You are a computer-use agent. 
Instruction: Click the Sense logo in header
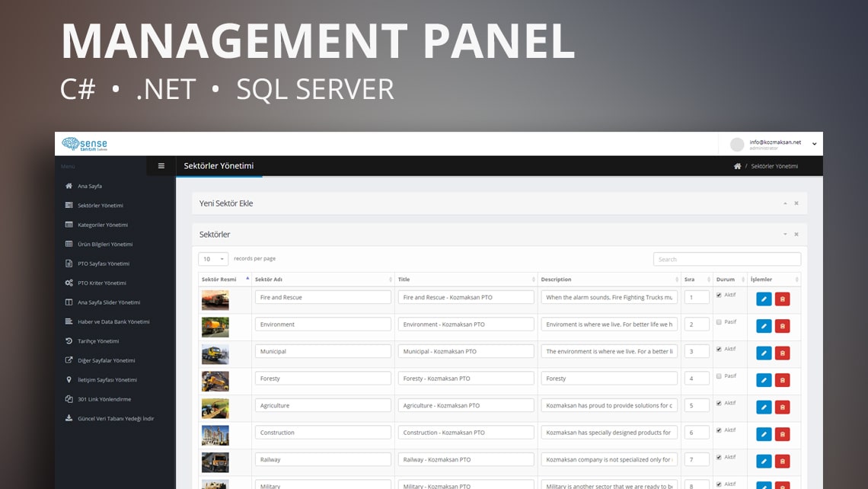click(85, 144)
